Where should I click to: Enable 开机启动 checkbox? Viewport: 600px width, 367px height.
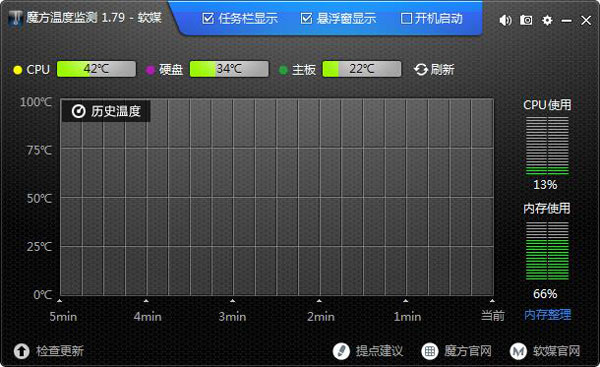[x=406, y=18]
